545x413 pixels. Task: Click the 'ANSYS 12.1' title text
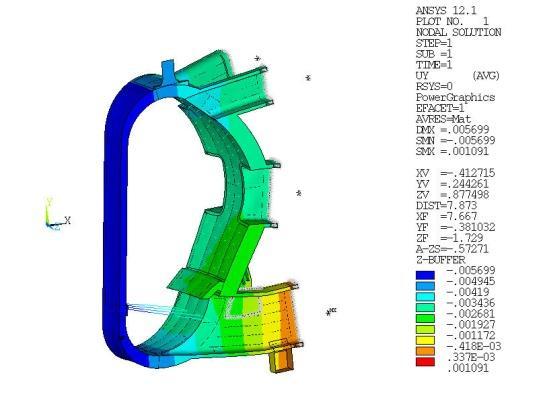pyautogui.click(x=446, y=10)
